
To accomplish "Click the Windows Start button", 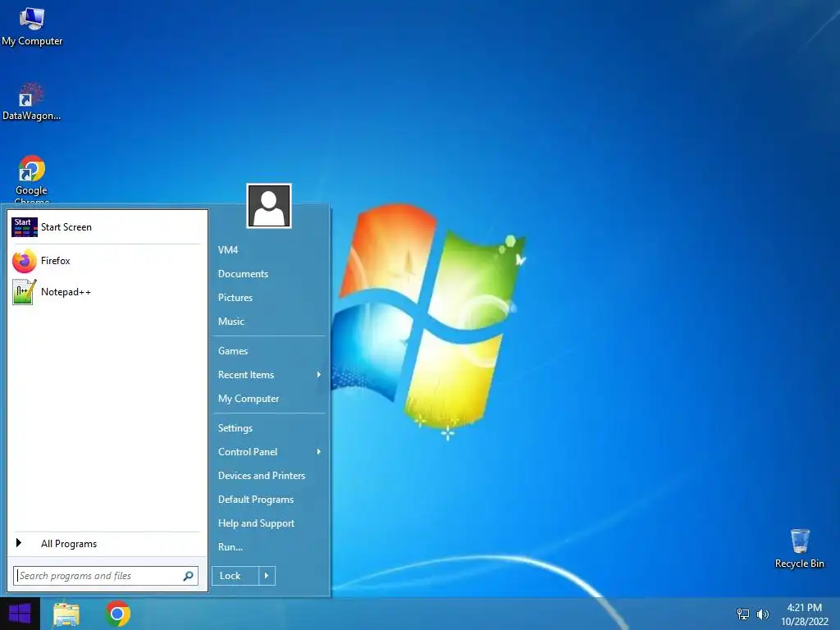I will 20,614.
